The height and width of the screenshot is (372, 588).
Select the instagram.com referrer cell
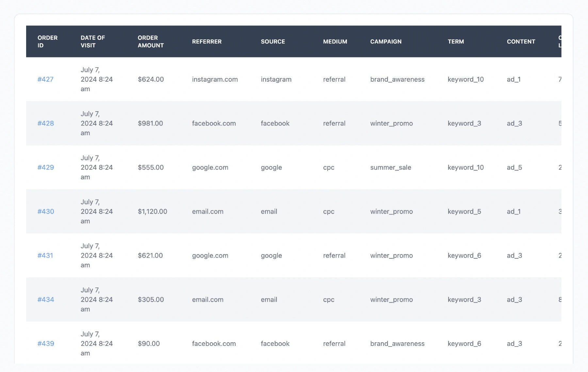pyautogui.click(x=215, y=79)
